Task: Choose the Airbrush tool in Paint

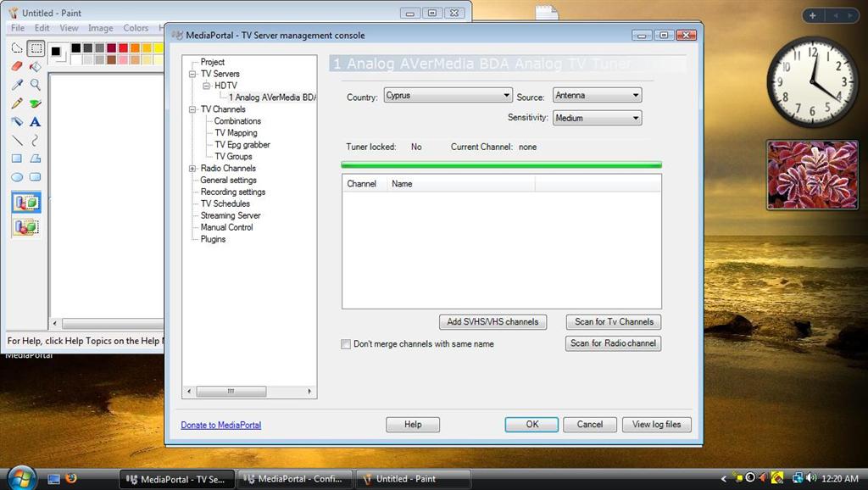Action: [17, 121]
